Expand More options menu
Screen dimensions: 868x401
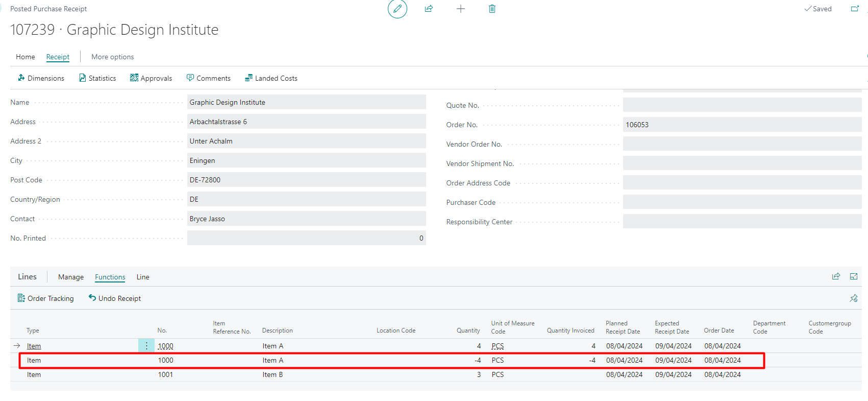[x=112, y=57]
